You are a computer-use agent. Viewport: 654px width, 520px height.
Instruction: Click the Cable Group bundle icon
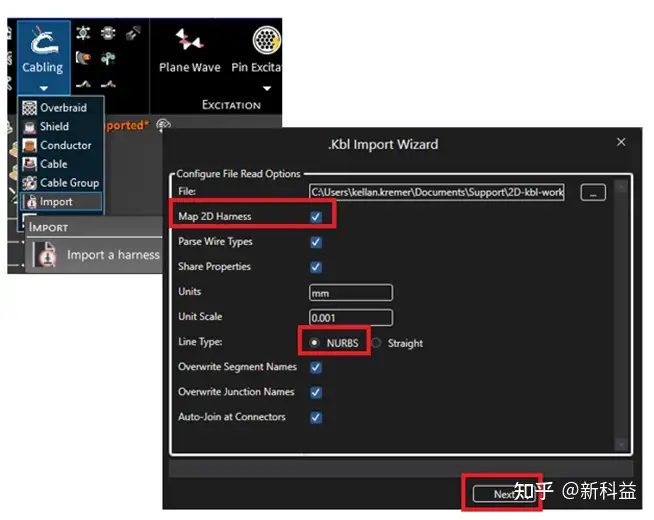pos(29,183)
